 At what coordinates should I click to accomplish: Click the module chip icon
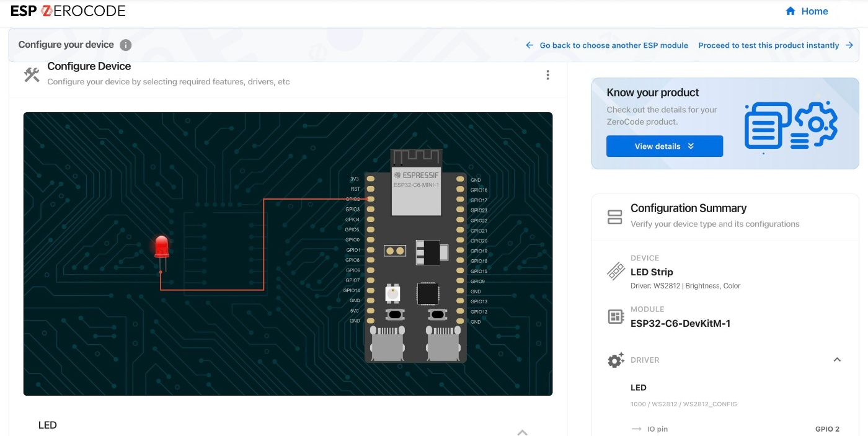coord(615,317)
